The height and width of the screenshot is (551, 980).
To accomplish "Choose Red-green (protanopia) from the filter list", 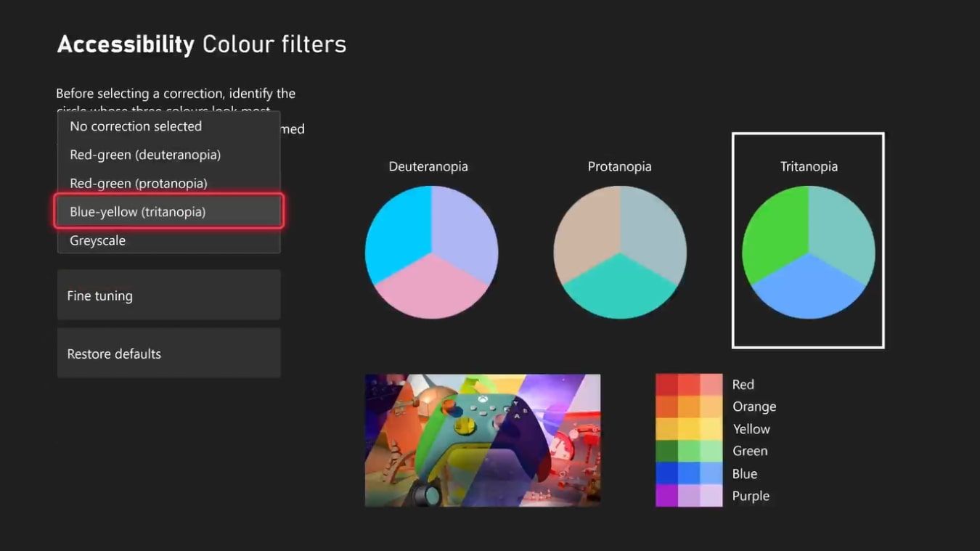I will (168, 183).
